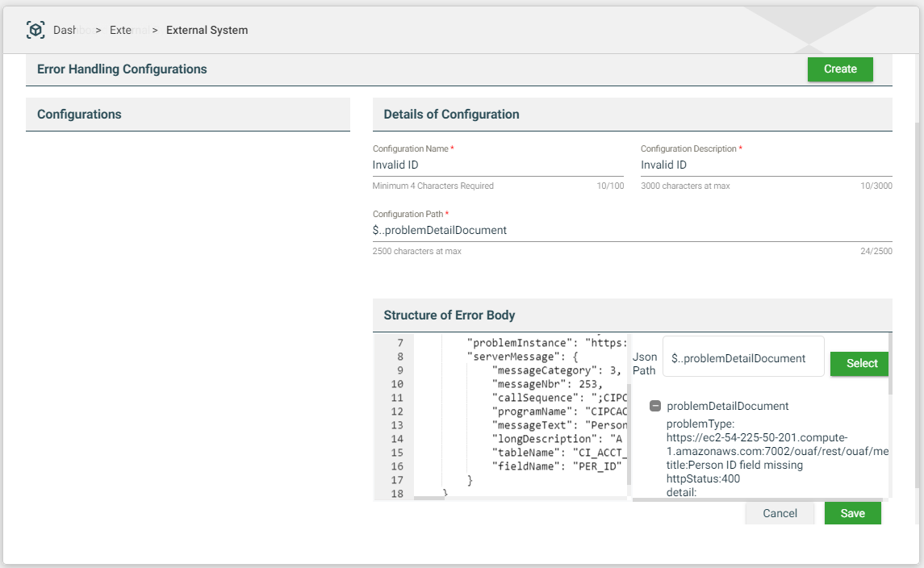Image resolution: width=924 pixels, height=568 pixels.
Task: Save the error handling configuration
Action: click(852, 513)
